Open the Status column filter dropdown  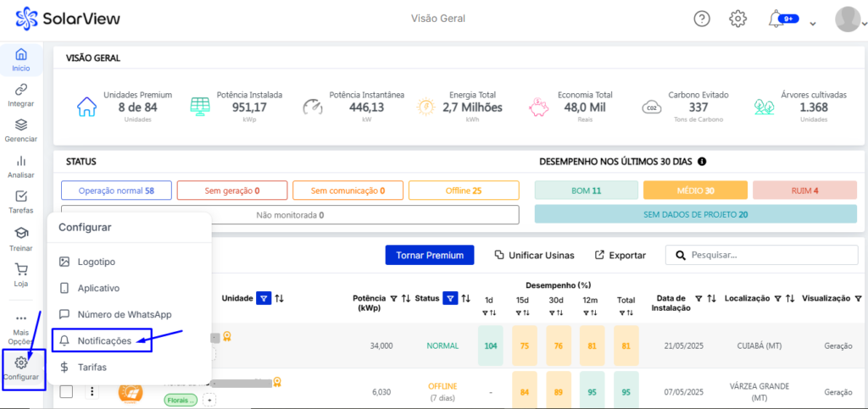[450, 298]
